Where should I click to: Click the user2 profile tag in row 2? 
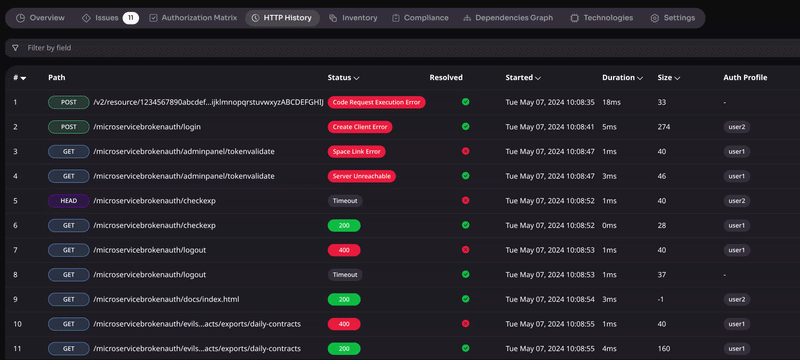[737, 127]
